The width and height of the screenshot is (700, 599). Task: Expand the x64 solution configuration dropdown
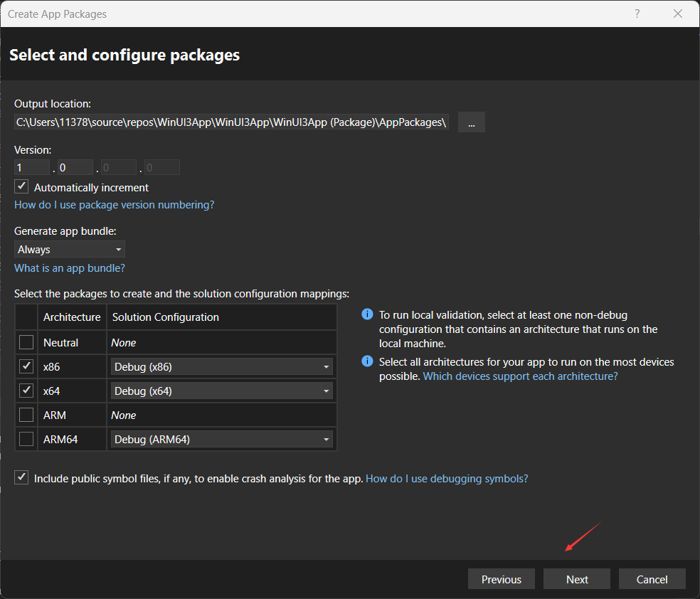click(221, 391)
